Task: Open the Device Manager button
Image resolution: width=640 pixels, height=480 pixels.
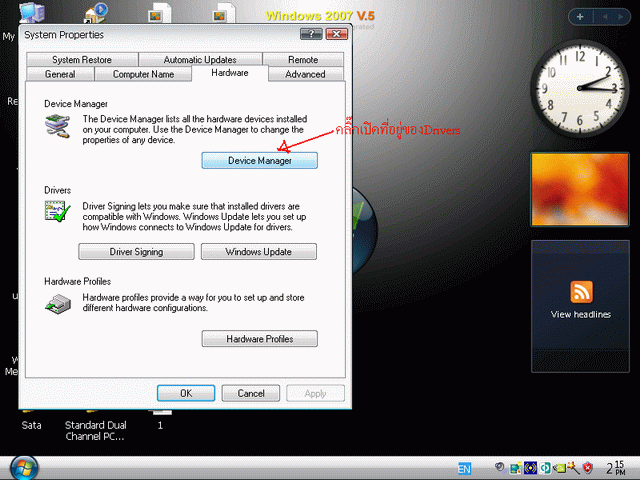Action: tap(260, 160)
